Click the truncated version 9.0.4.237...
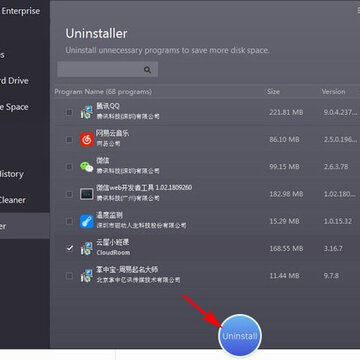This screenshot has width=360, height=360. click(340, 112)
